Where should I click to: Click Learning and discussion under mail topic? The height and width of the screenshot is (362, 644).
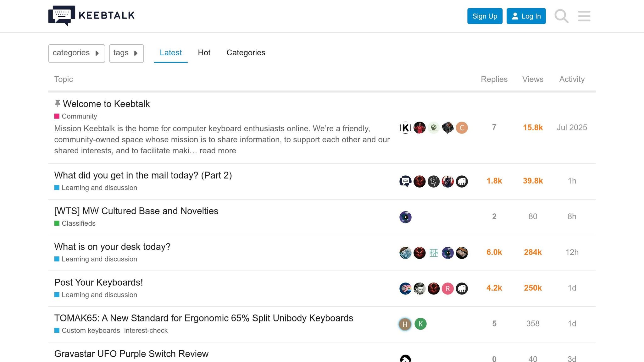(96, 188)
